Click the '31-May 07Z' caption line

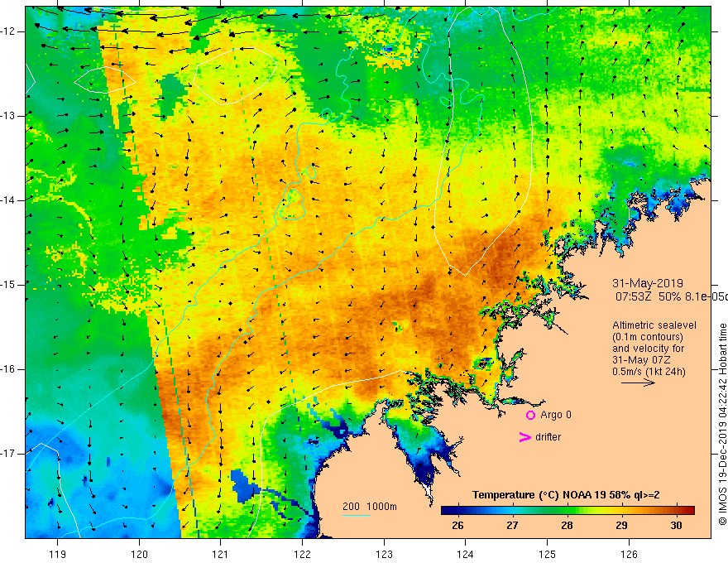point(641,360)
